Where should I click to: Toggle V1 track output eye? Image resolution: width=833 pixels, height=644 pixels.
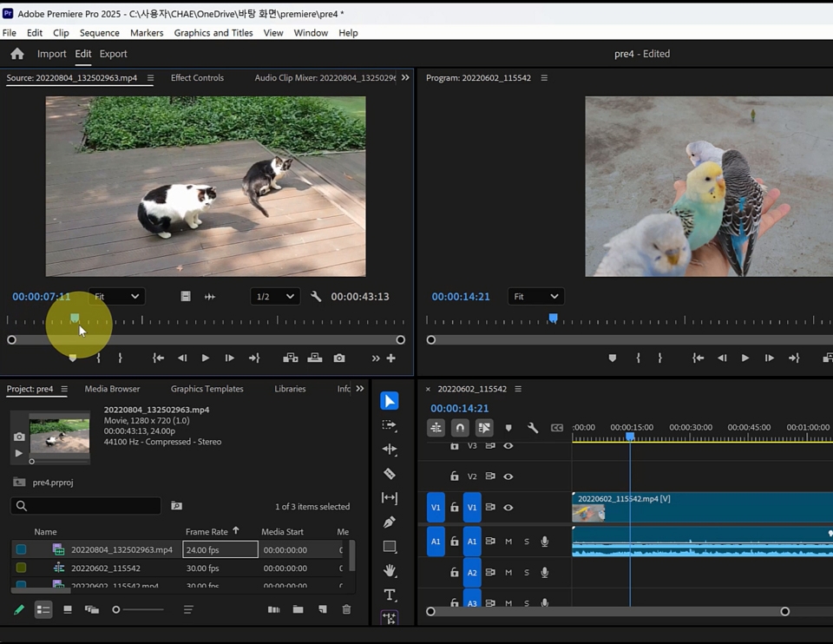point(508,508)
